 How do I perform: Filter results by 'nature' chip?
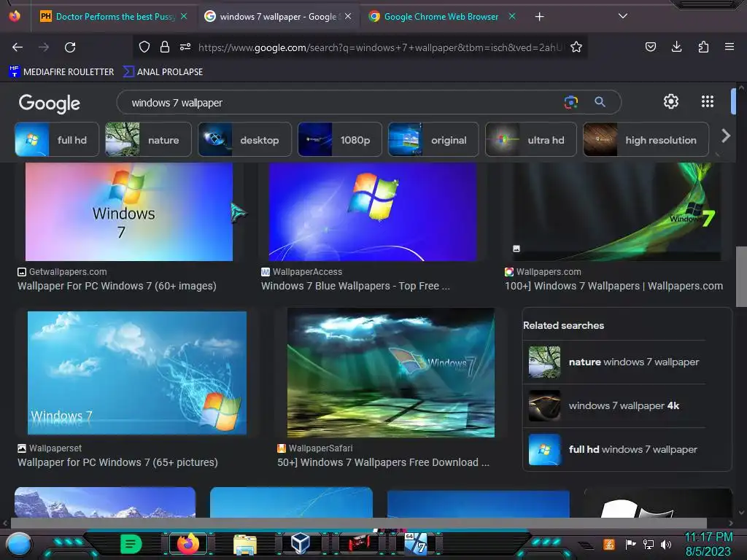coord(148,139)
